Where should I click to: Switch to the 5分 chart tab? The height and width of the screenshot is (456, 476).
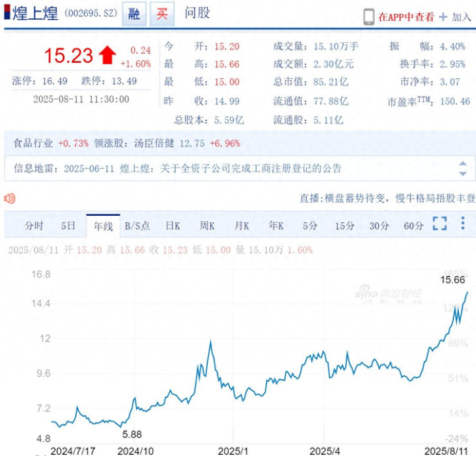[310, 226]
